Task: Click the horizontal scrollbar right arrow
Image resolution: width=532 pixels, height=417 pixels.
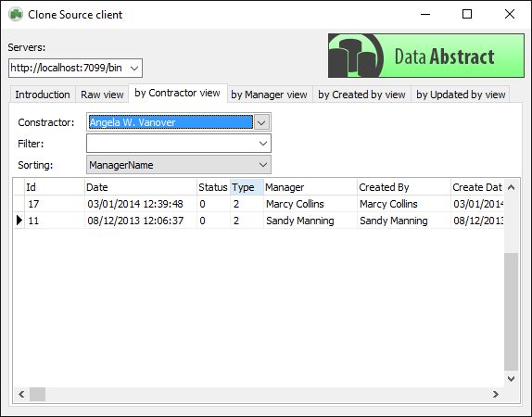Action: point(496,394)
